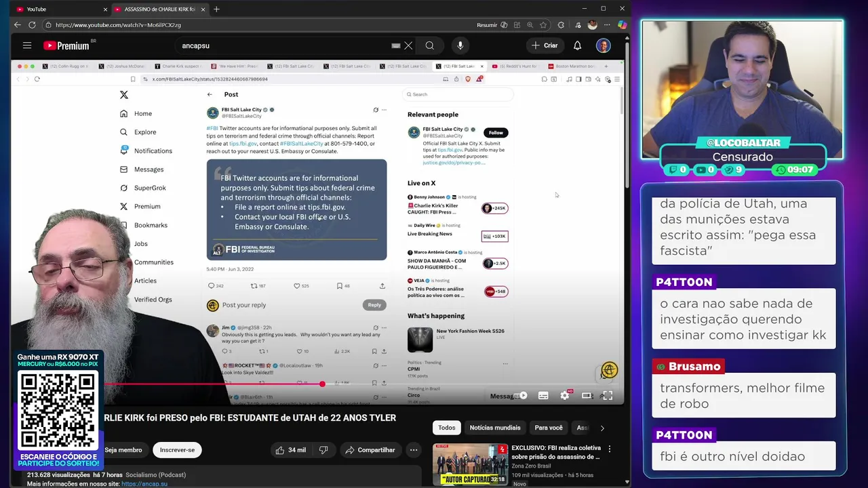Open the YouTube guide hamburger menu
Viewport: 868px width, 488px height.
pyautogui.click(x=27, y=45)
